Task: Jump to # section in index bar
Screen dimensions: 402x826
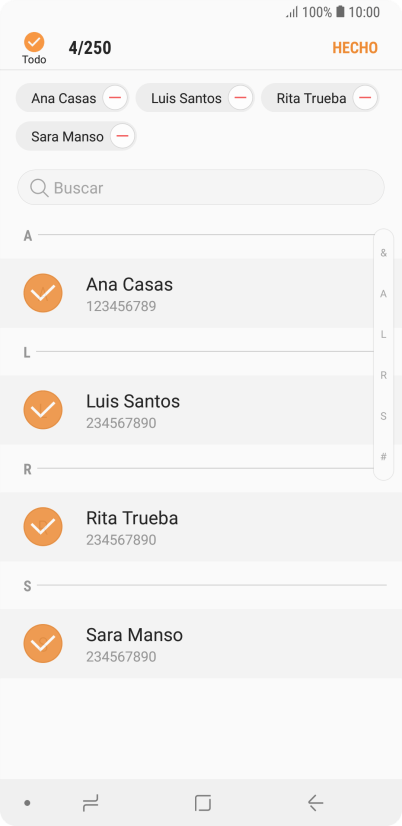Action: [x=384, y=457]
